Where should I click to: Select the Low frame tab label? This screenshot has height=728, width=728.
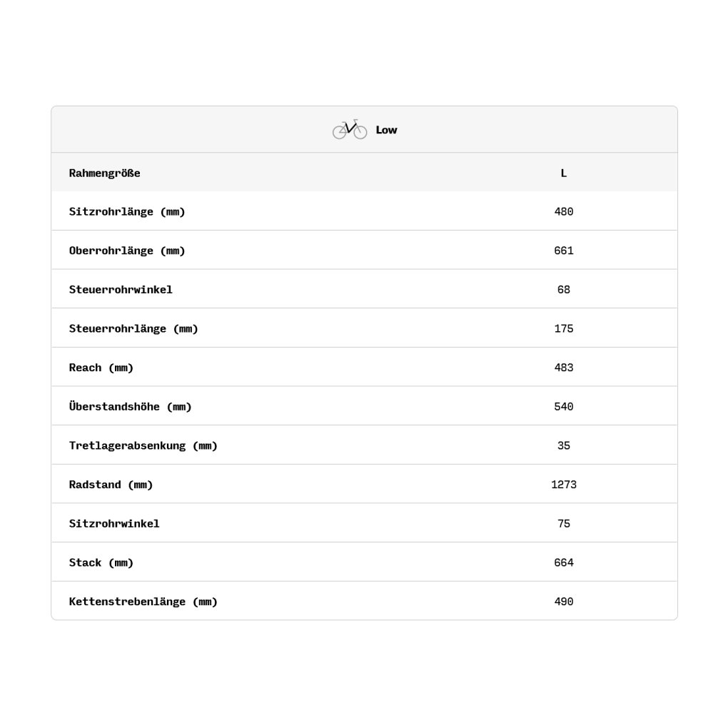point(386,130)
